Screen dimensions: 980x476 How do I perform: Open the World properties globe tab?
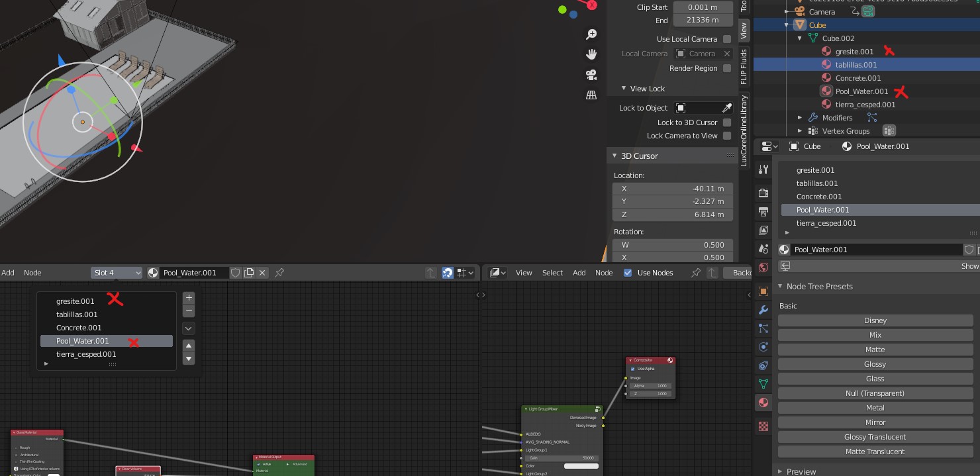click(763, 267)
